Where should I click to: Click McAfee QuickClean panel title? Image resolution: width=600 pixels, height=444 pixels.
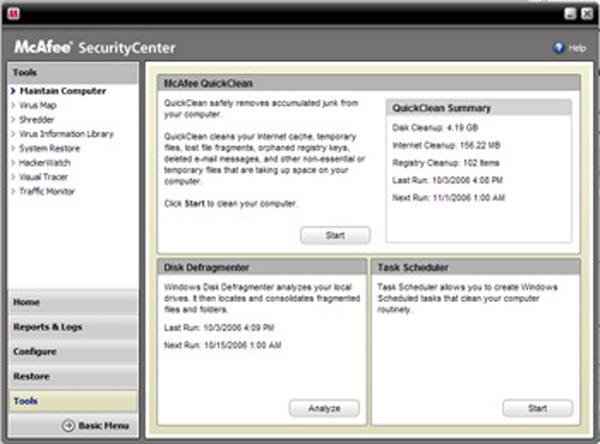[x=208, y=83]
